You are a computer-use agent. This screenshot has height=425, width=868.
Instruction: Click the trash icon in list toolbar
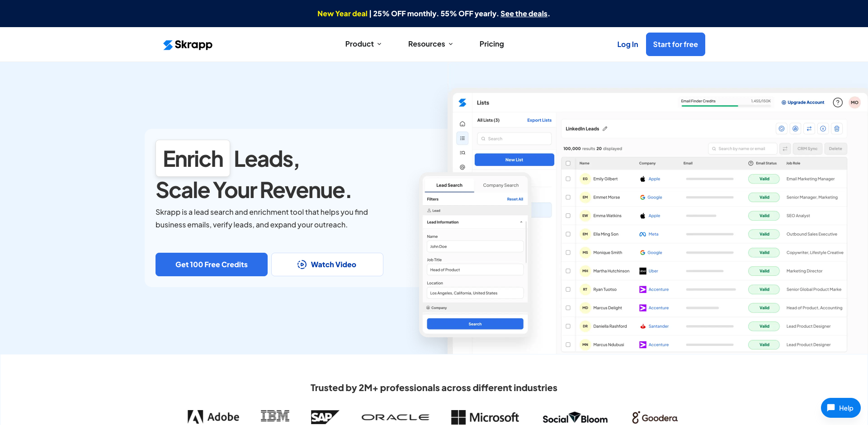pyautogui.click(x=837, y=129)
